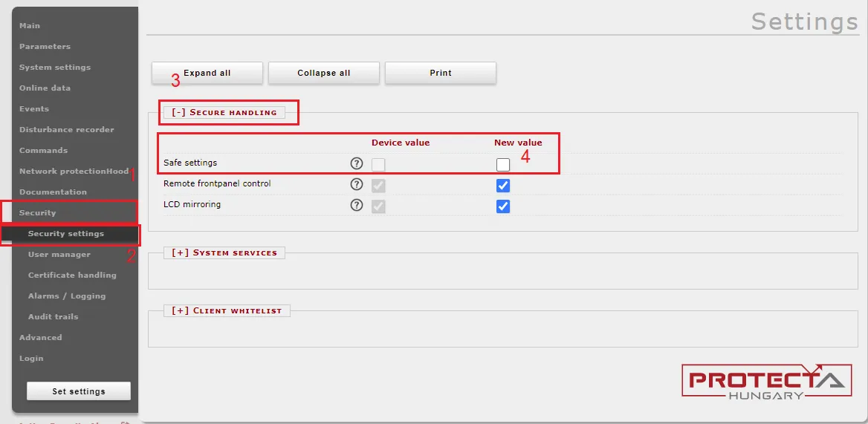Image resolution: width=868 pixels, height=424 pixels.
Task: Click the Collapse all button
Action: tap(324, 73)
